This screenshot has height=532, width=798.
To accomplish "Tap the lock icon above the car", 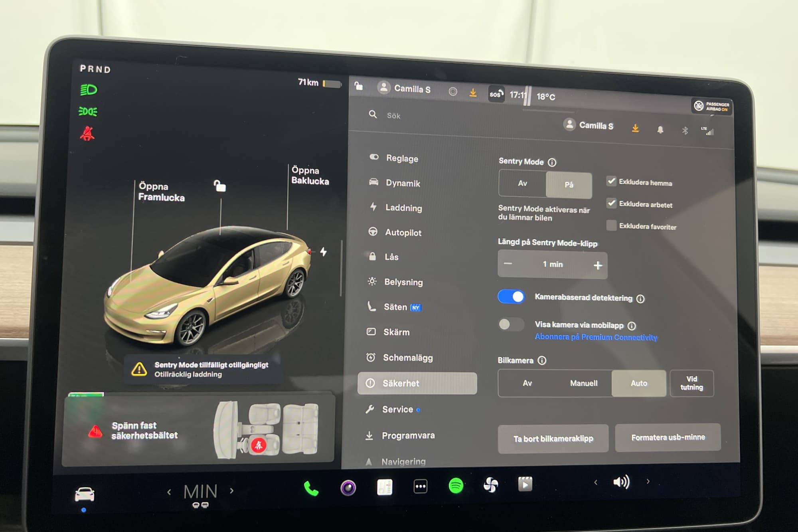I will [x=219, y=185].
